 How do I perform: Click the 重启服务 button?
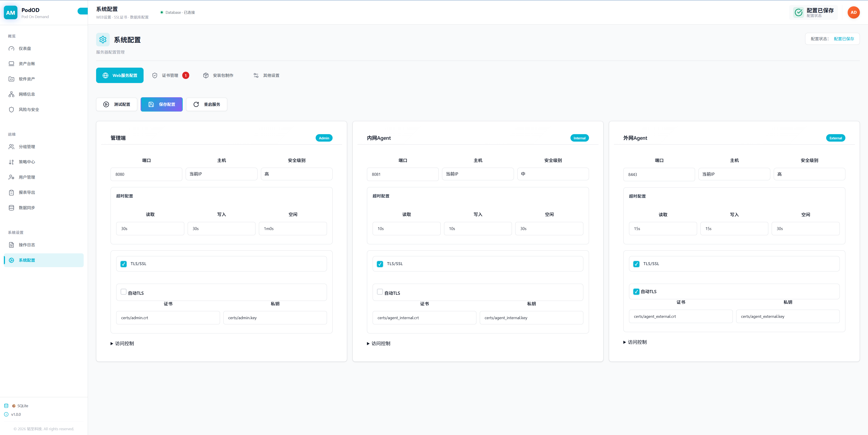point(207,105)
